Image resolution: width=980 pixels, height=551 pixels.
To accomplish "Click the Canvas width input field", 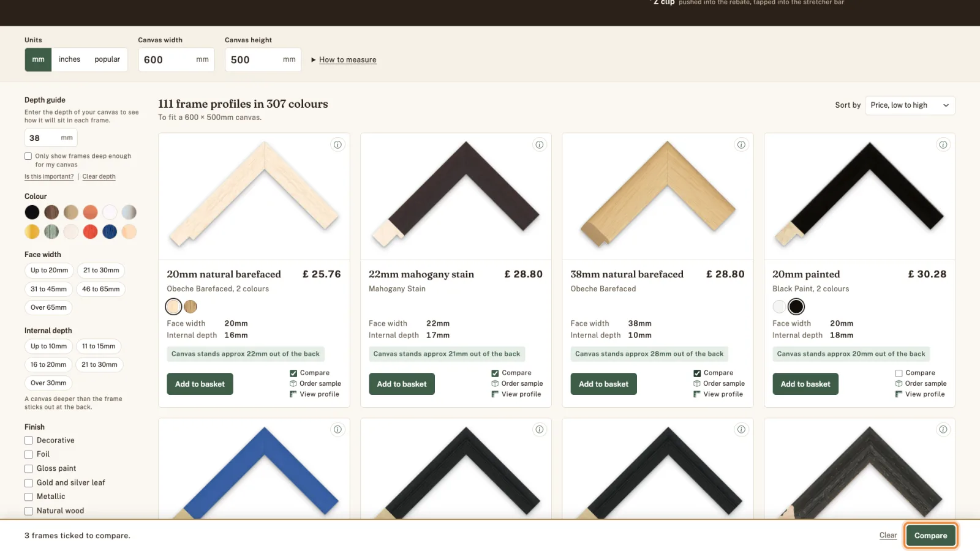I will tap(176, 60).
